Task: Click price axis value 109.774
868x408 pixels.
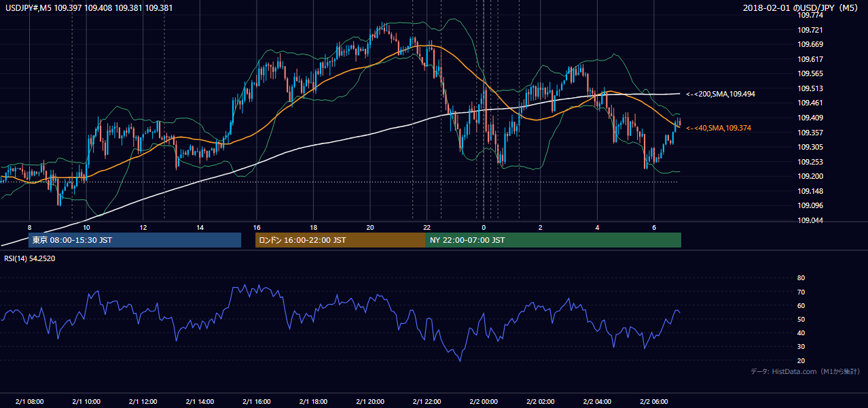Action: pos(810,15)
